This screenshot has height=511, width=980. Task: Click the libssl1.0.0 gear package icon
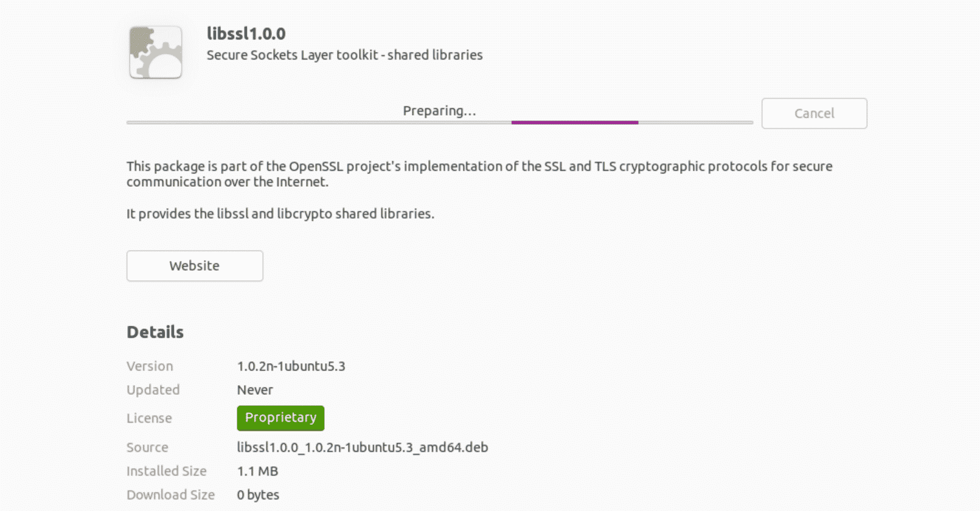click(x=156, y=52)
